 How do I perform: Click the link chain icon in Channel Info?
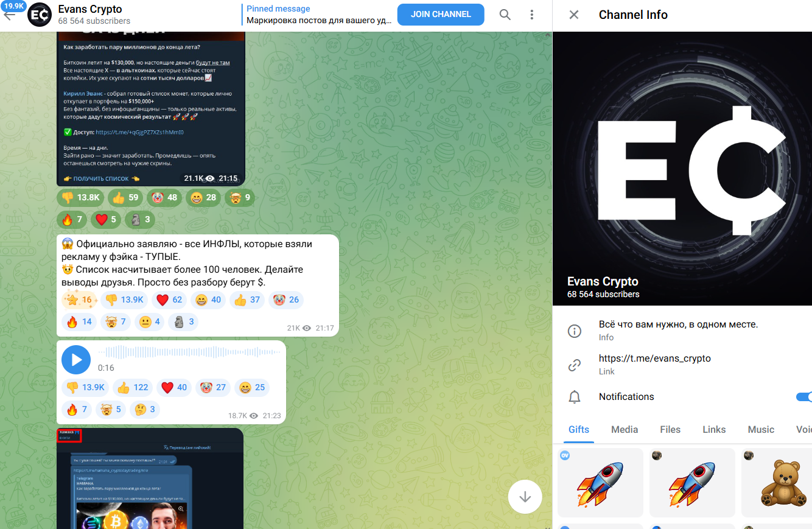click(574, 365)
